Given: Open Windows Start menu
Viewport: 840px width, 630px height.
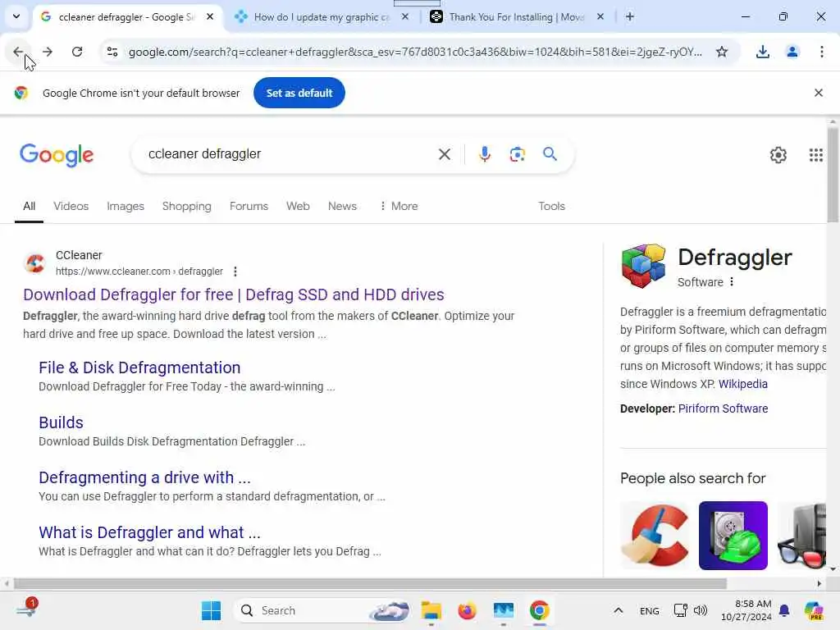Looking at the screenshot, I should [211, 610].
